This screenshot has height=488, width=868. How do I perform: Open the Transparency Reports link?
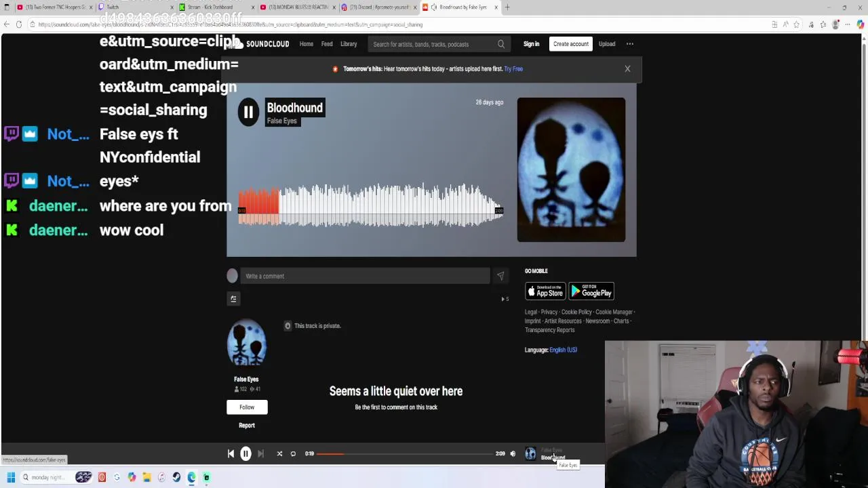pyautogui.click(x=549, y=330)
